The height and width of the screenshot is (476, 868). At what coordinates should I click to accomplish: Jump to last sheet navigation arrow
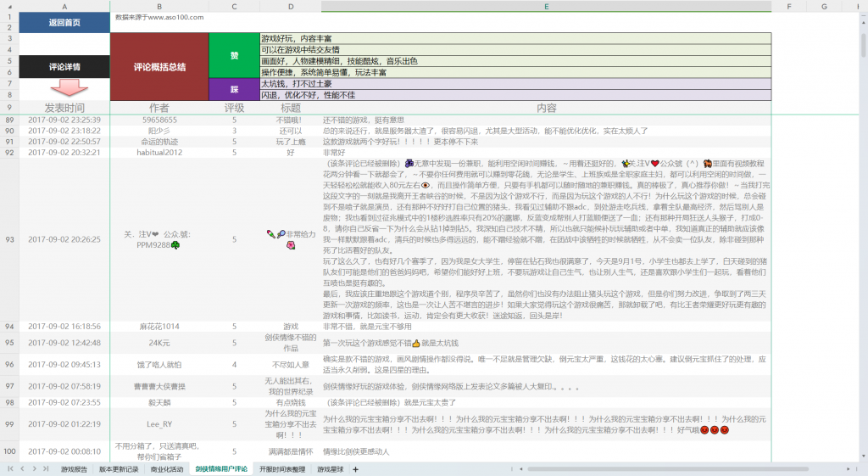point(45,469)
